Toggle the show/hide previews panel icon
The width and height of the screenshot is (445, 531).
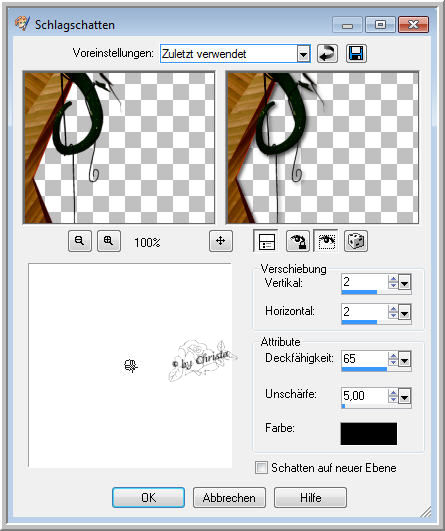[x=266, y=241]
